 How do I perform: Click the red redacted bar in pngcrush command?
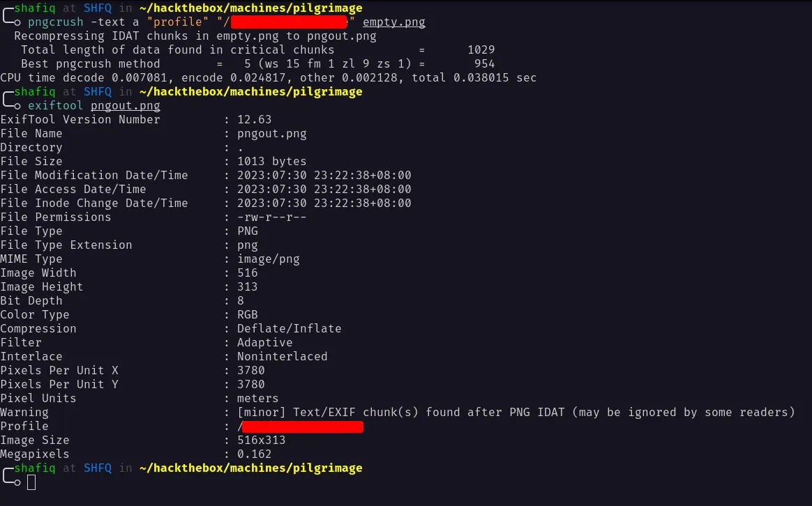290,22
